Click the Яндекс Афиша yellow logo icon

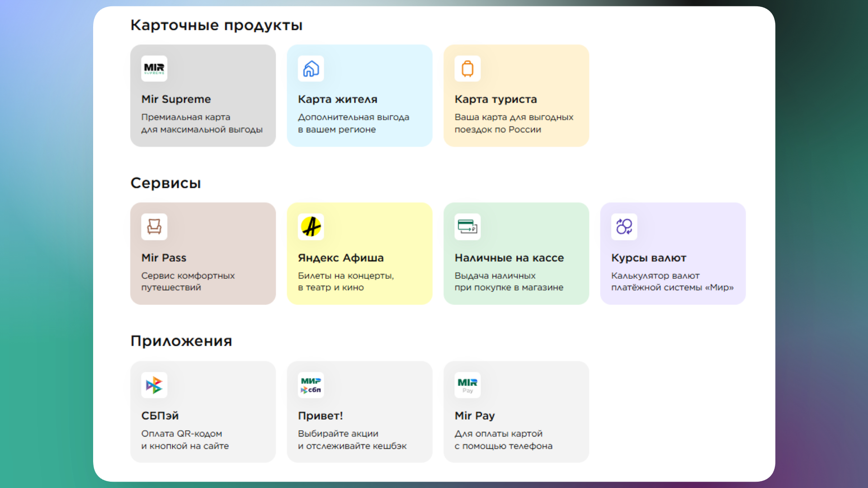(x=311, y=227)
